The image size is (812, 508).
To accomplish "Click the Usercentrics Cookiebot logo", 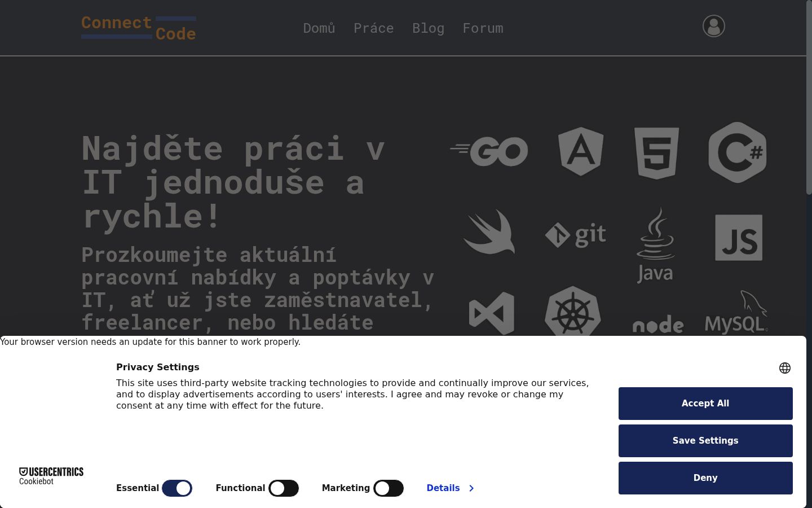I will 51,476.
